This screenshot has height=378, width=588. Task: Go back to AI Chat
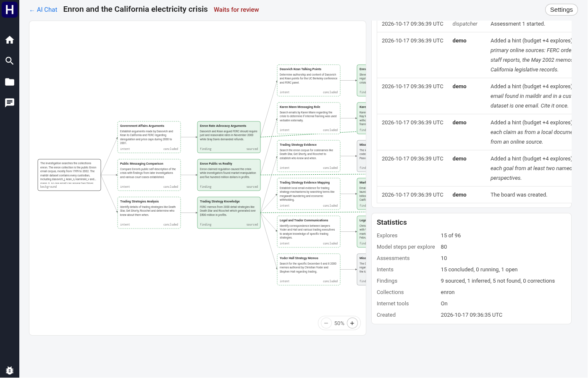click(x=43, y=10)
